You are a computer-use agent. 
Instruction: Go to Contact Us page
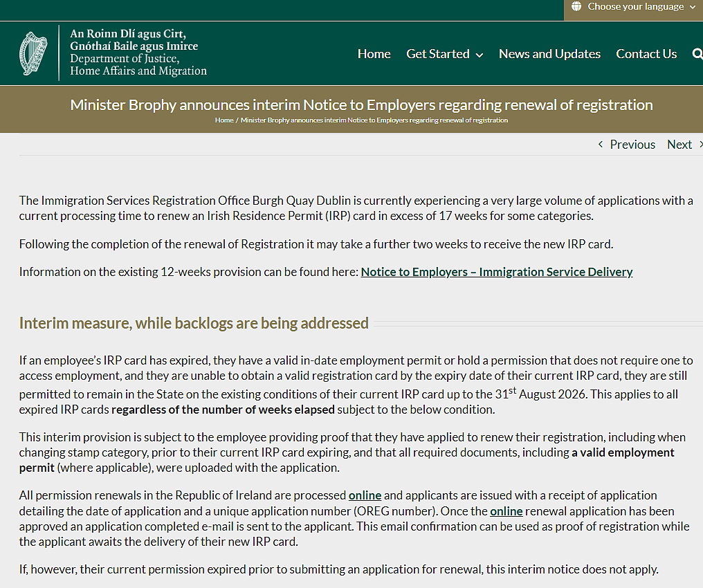coord(646,54)
